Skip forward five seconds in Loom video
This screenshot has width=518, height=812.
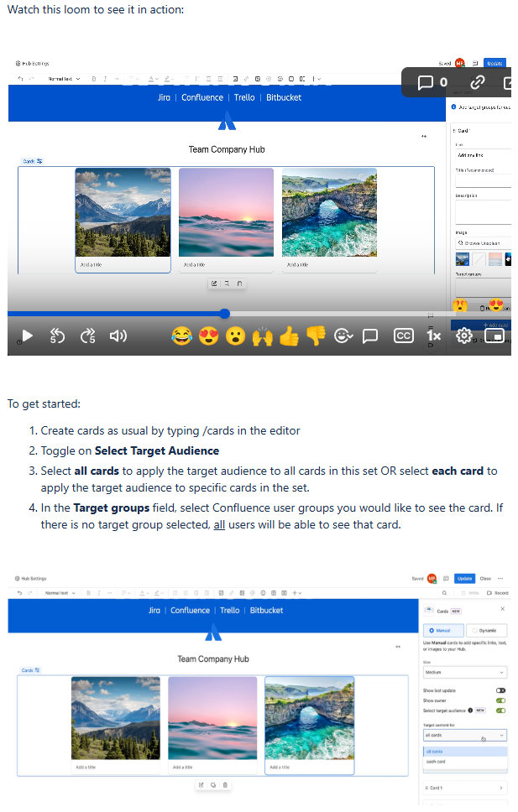click(x=87, y=336)
